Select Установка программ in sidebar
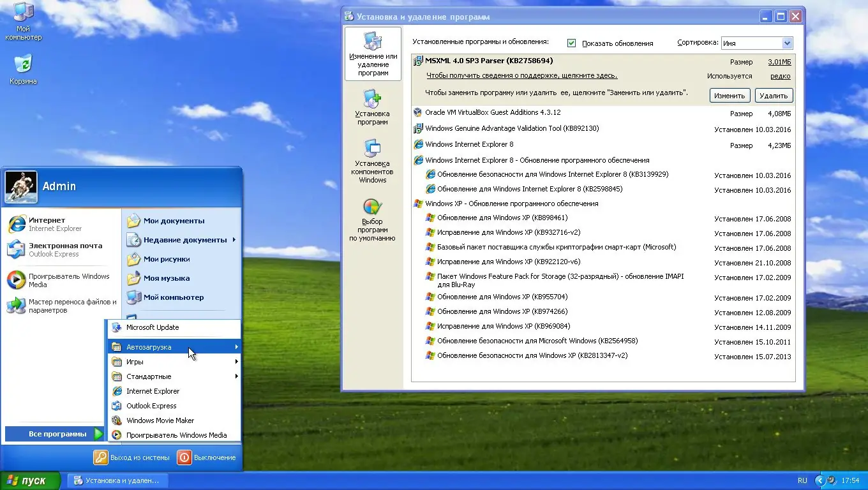868x490 pixels. [372, 106]
